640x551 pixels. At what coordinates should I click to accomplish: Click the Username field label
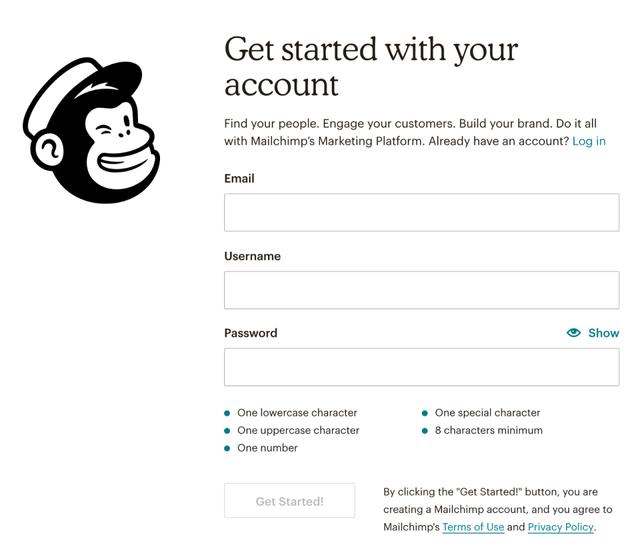pyautogui.click(x=252, y=256)
